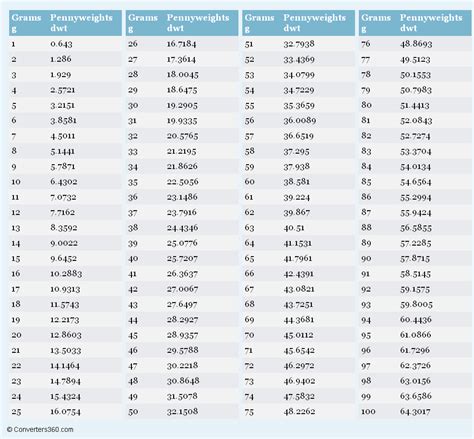Select the 48.2262 value for 75 grams
This screenshot has width=474, height=439.
(299, 412)
